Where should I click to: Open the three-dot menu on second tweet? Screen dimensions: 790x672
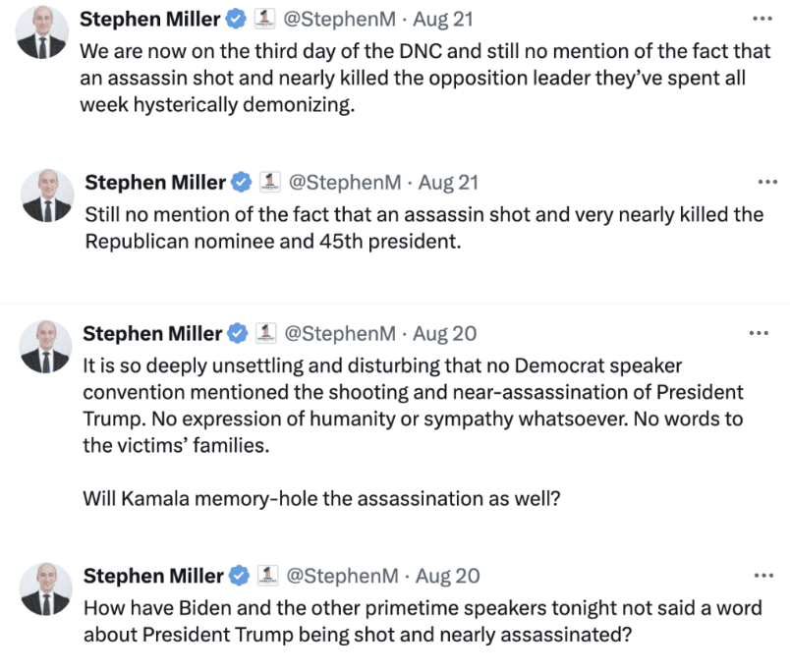[767, 182]
